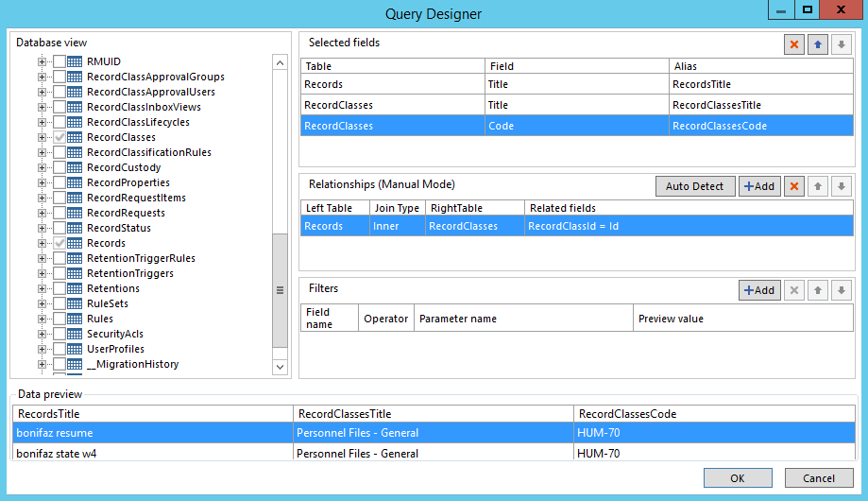Remove selected relationship with red X icon
The height and width of the screenshot is (501, 868).
click(x=794, y=186)
